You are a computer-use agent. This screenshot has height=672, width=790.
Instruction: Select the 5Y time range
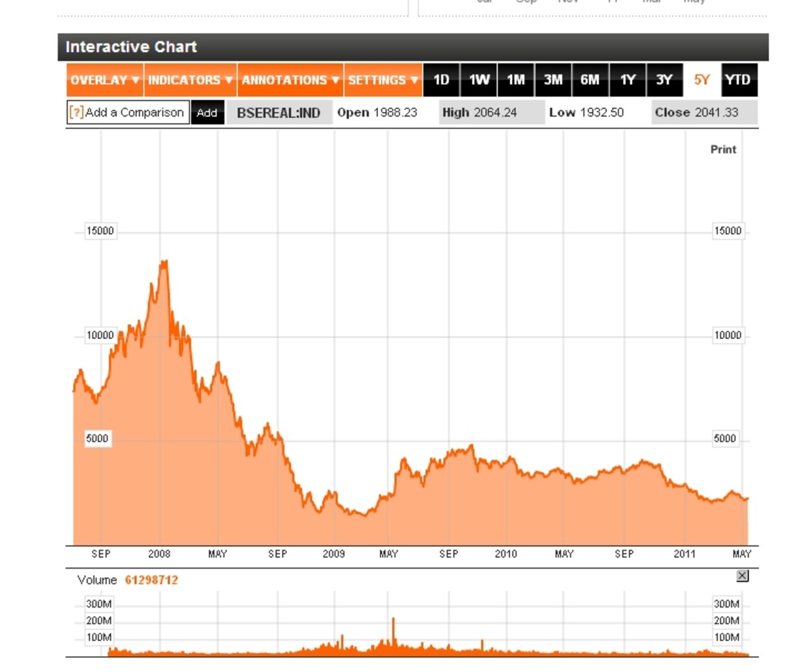(702, 80)
